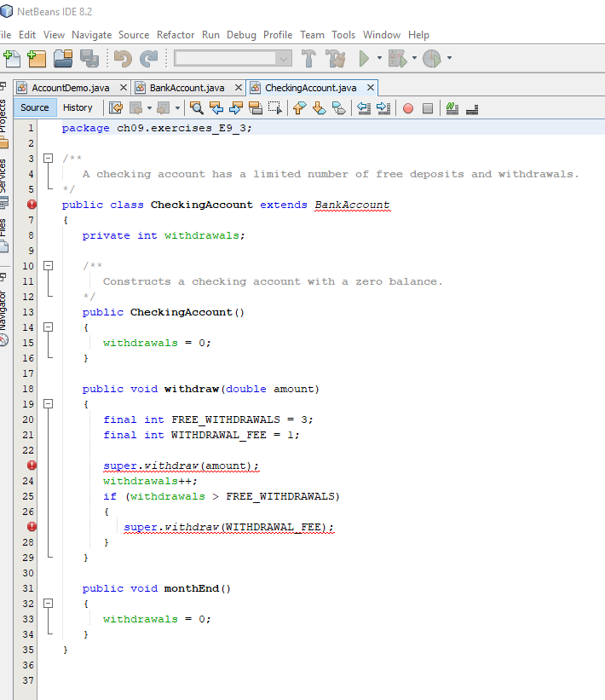Switch to the BankAccount.java tab

point(187,88)
